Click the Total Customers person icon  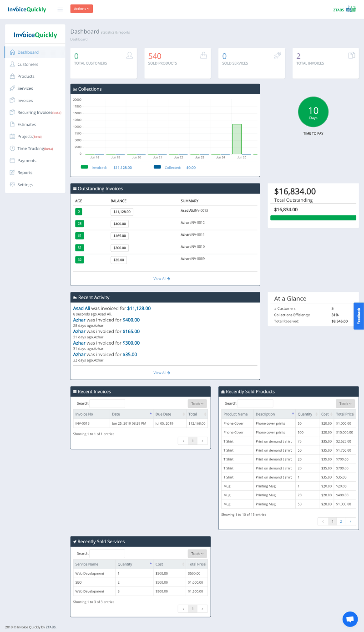[130, 55]
